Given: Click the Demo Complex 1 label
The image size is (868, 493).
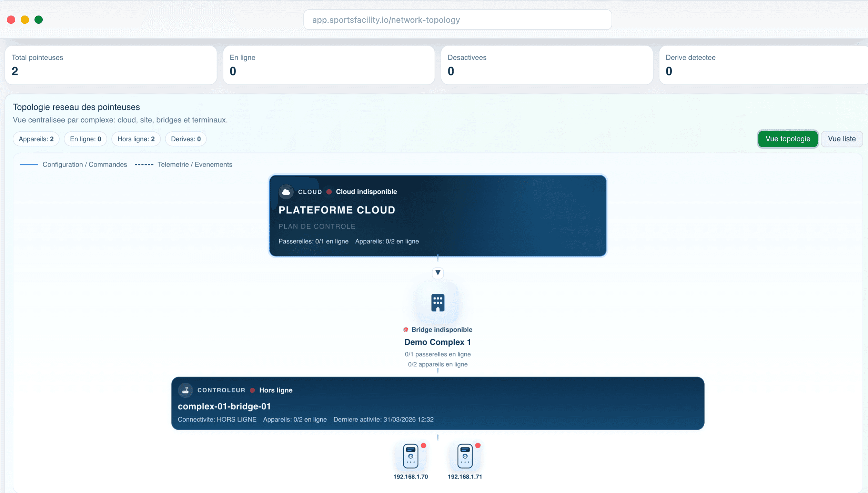Looking at the screenshot, I should [437, 342].
